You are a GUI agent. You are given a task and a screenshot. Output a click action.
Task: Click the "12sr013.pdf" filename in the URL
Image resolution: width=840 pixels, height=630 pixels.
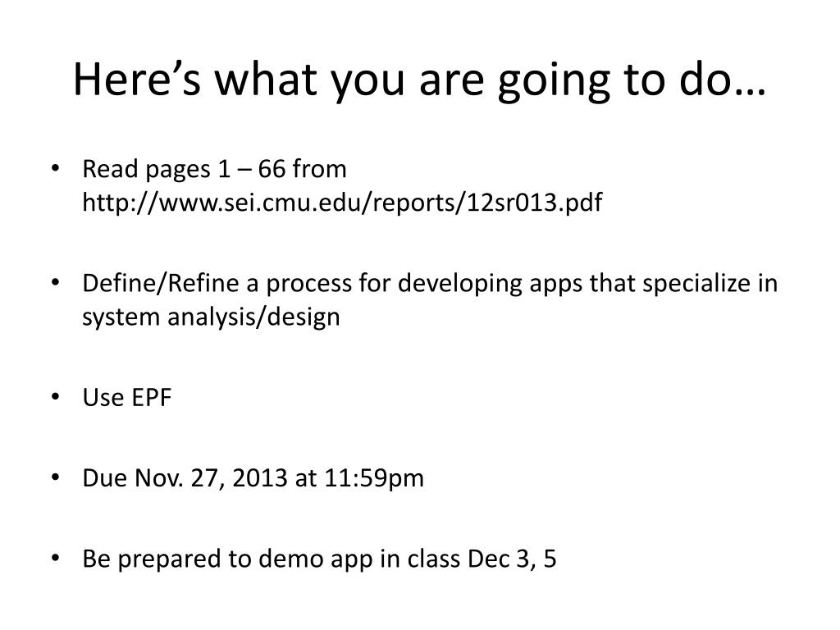(x=535, y=203)
